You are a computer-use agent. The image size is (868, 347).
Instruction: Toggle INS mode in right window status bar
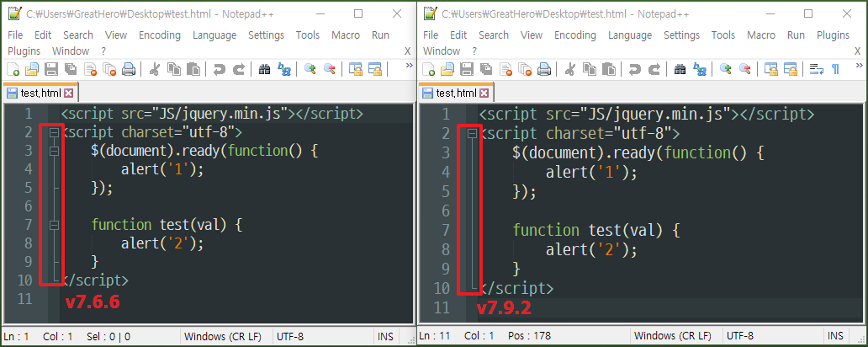pyautogui.click(x=835, y=336)
